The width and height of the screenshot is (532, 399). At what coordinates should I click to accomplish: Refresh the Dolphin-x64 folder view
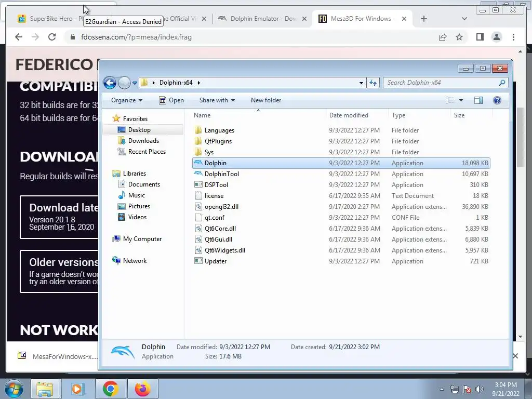coord(373,83)
